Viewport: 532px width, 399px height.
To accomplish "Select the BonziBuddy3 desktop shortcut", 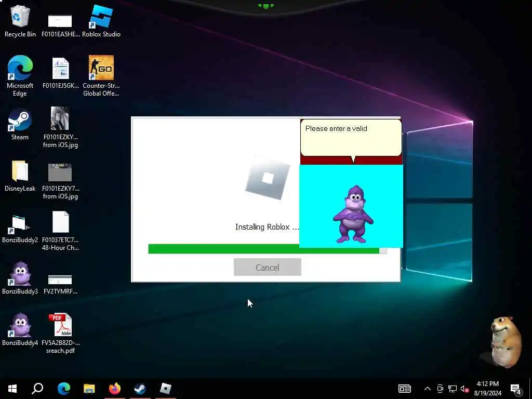I will click(20, 278).
